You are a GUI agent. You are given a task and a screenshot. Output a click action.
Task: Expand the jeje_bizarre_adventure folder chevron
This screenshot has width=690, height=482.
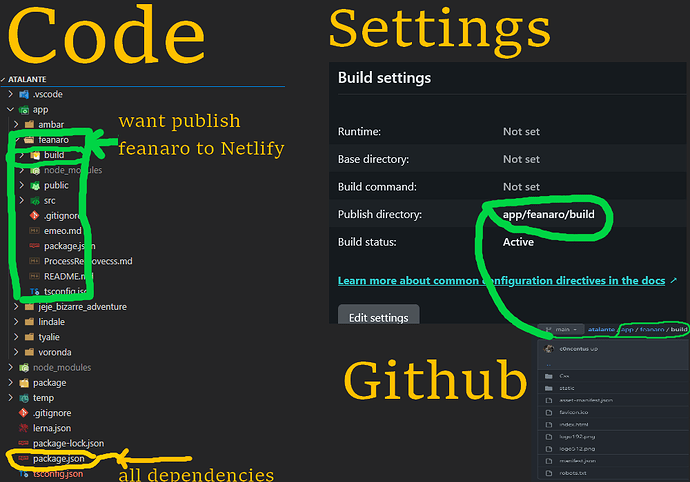tap(16, 306)
